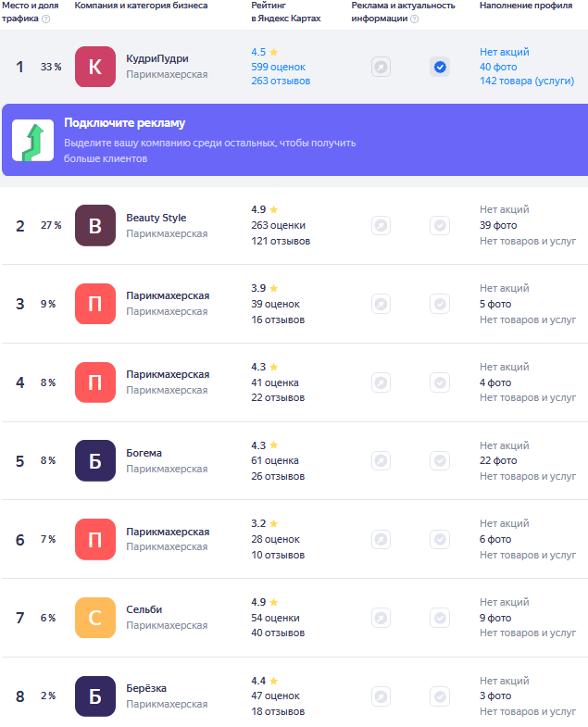Click help icon next to Место и доля трафика
This screenshot has width=588, height=727.
pyautogui.click(x=46, y=19)
